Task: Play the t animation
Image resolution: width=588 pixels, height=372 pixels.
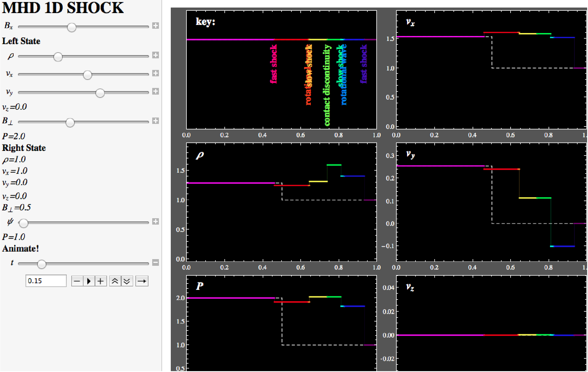Action: point(89,281)
